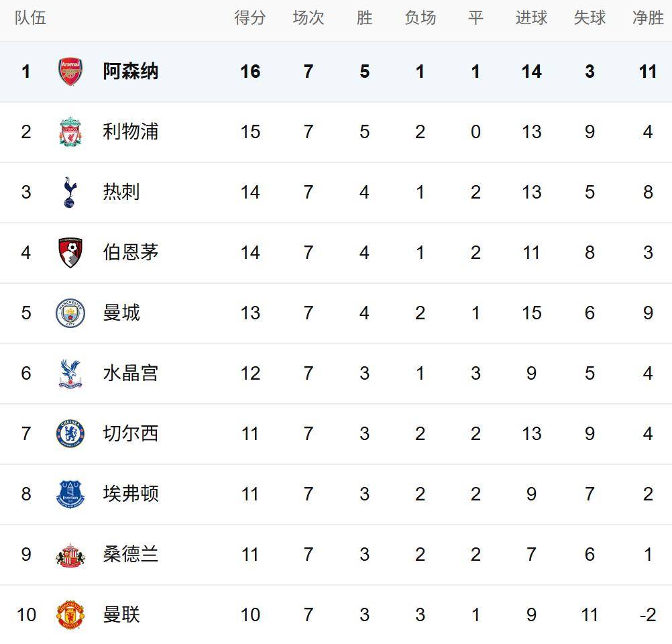Sort table by 净胜 column header
The width and height of the screenshot is (672, 644).
(648, 18)
